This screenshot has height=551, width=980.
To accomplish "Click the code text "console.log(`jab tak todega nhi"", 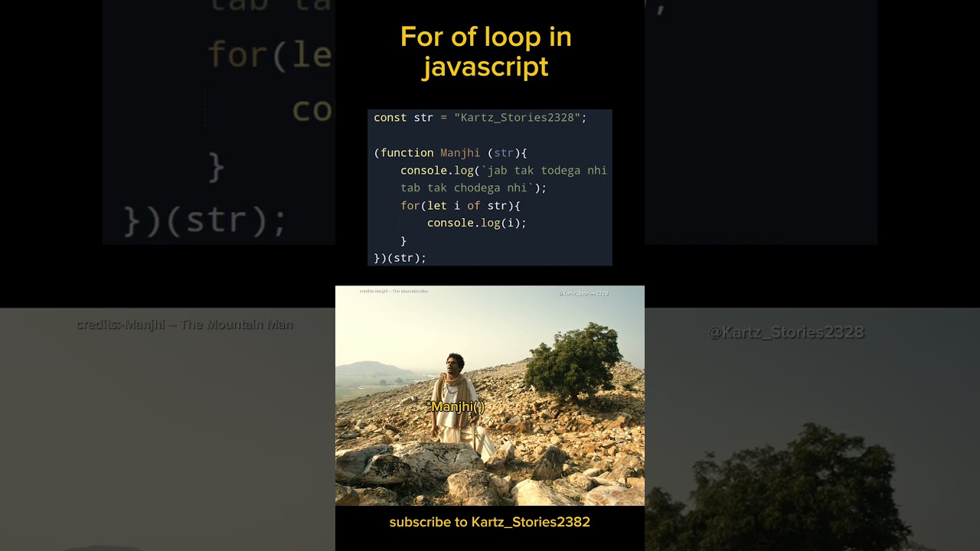I will pyautogui.click(x=503, y=171).
